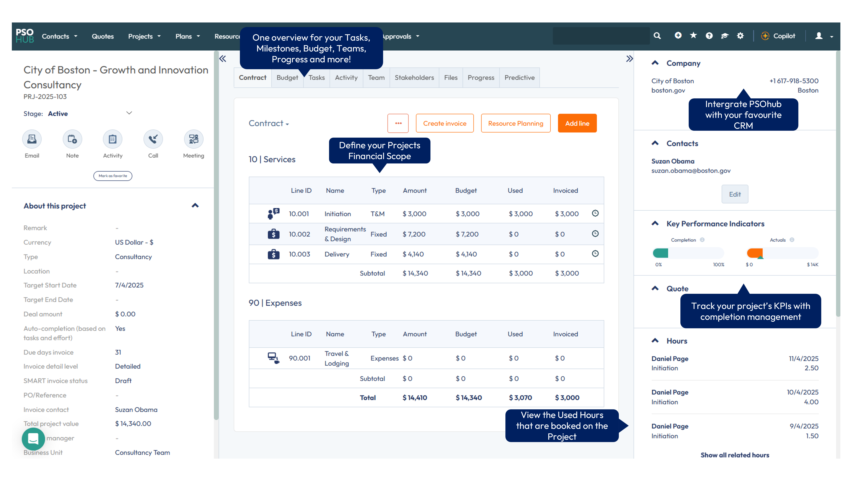
Task: Open the settings gear icon
Action: (x=740, y=36)
